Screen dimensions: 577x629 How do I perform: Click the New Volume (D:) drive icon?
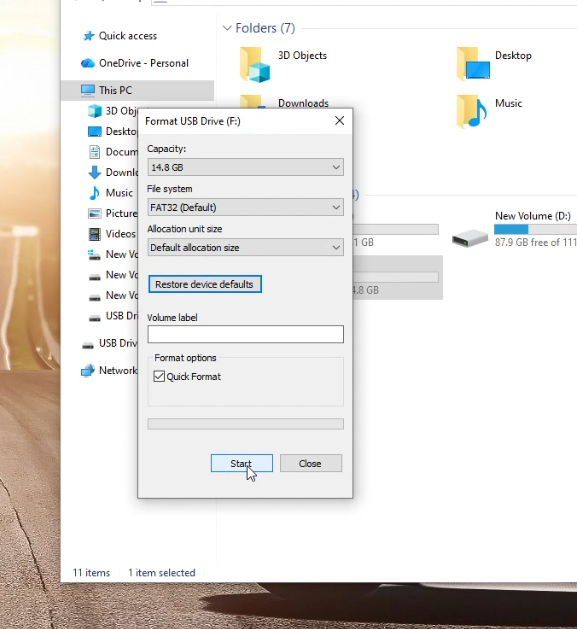point(470,238)
